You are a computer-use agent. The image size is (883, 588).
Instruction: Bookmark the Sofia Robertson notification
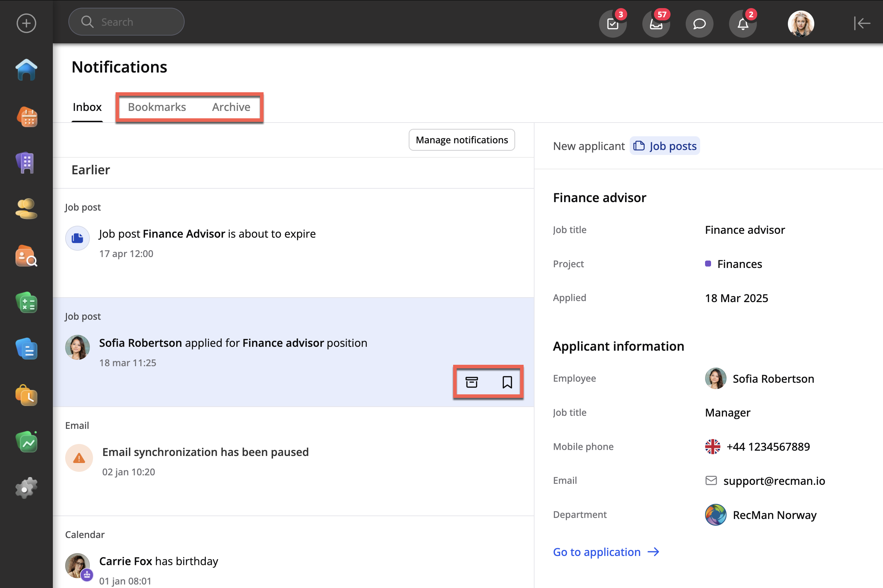pos(507,382)
